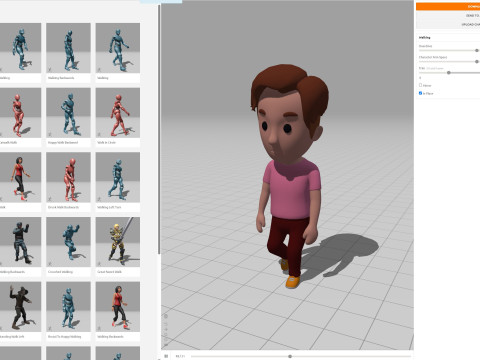The height and width of the screenshot is (360, 480).
Task: Click the pink-shirt character in the preview viewport
Action: point(289,177)
